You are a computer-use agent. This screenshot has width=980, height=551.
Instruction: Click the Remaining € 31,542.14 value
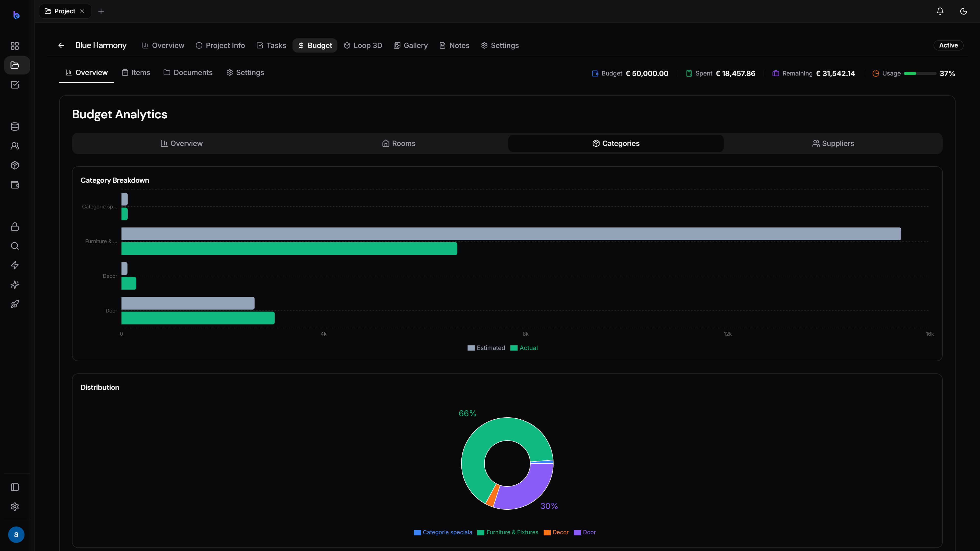click(x=836, y=73)
